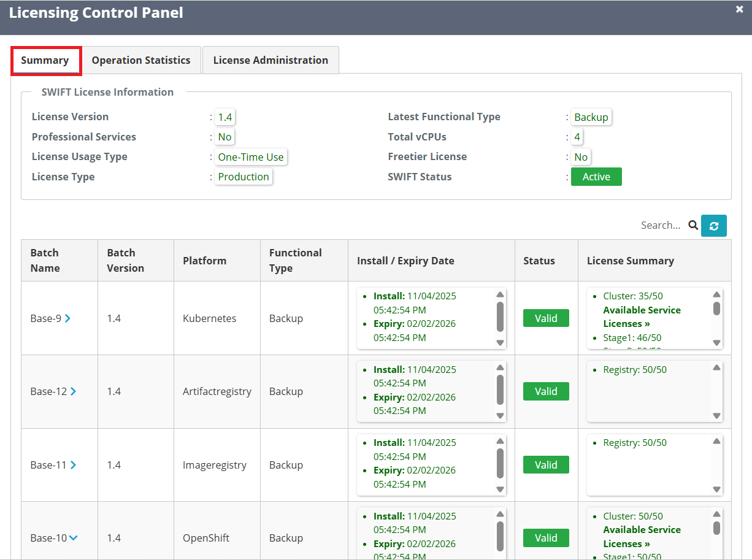Click License Summary scroll-up arrow for Base-11
Screen dimensions: 752x560
pyautogui.click(x=716, y=441)
